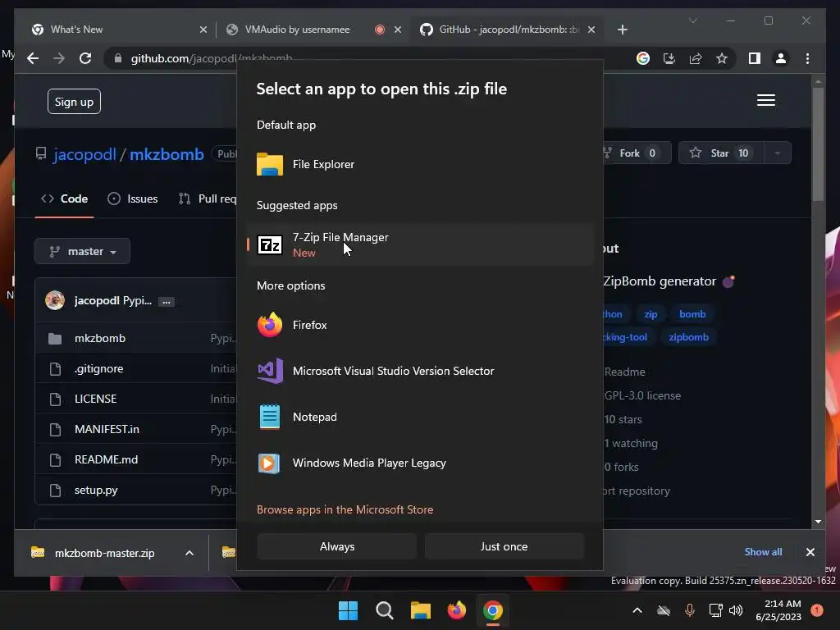Share this page using the share icon
Viewport: 840px width, 630px height.
[696, 58]
